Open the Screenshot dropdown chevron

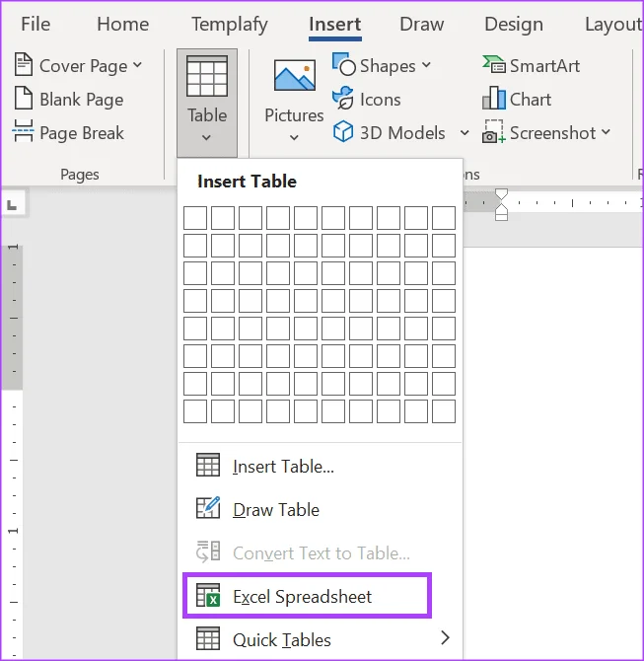(606, 132)
